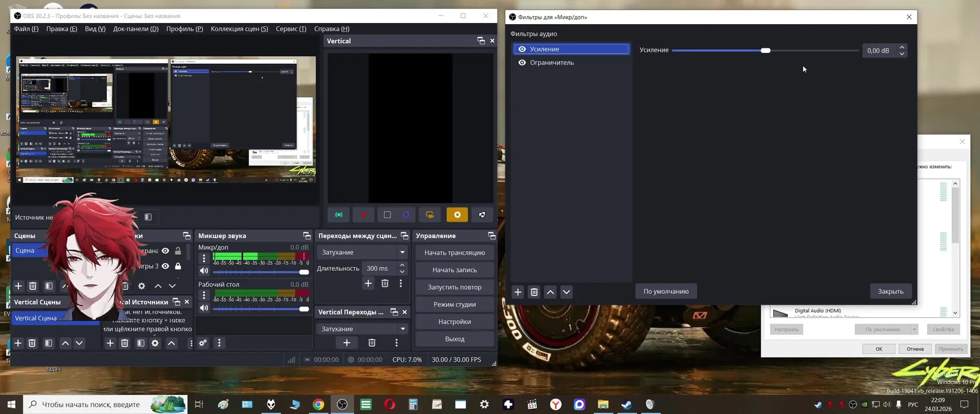Increase transition duration with up arrow
The image size is (980, 414).
[x=402, y=265]
